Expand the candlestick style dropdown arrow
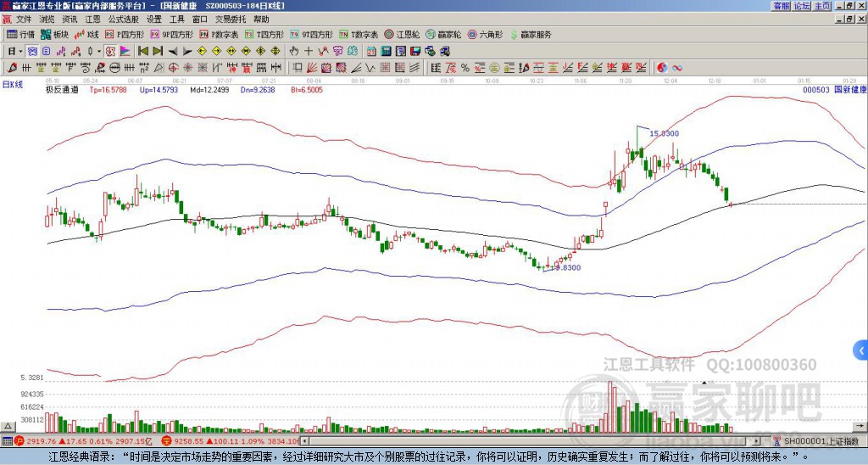This screenshot has height=465, width=868. pyautogui.click(x=99, y=52)
